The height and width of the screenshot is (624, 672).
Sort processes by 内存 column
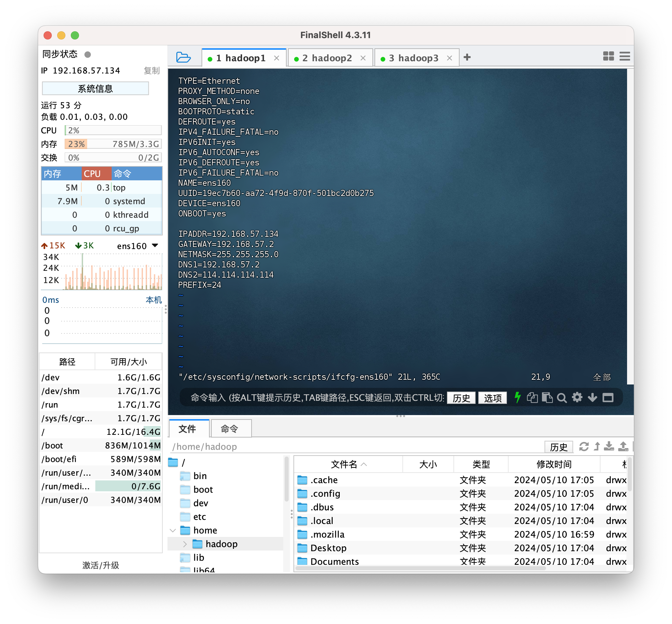[x=61, y=174]
